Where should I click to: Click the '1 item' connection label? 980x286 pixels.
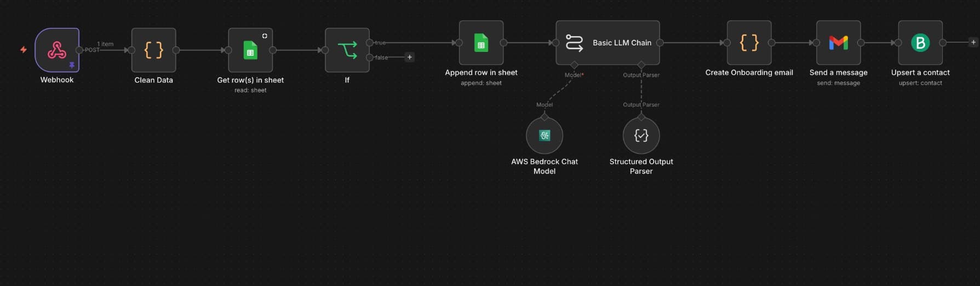tap(105, 44)
